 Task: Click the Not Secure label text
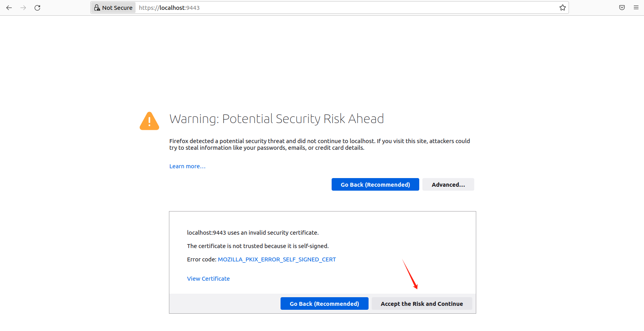(x=117, y=8)
